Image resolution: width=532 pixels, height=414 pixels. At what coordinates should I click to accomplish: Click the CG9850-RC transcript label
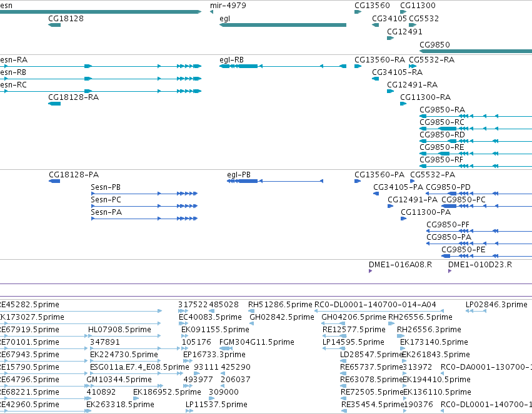[442, 122]
